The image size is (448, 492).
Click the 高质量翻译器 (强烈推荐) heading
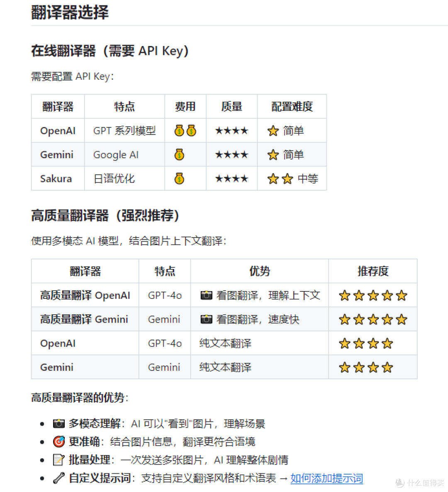coord(105,215)
